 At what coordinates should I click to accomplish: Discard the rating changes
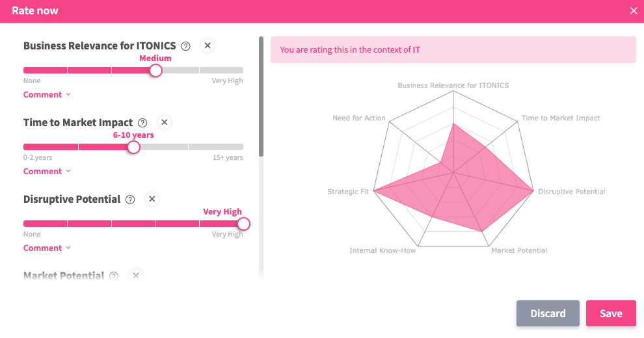pyautogui.click(x=548, y=313)
